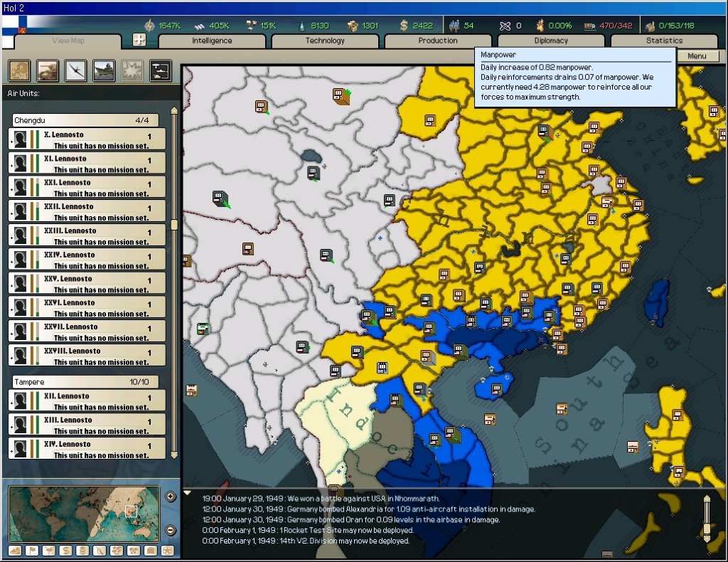Click the nuclear weapons atom icon

tap(505, 26)
